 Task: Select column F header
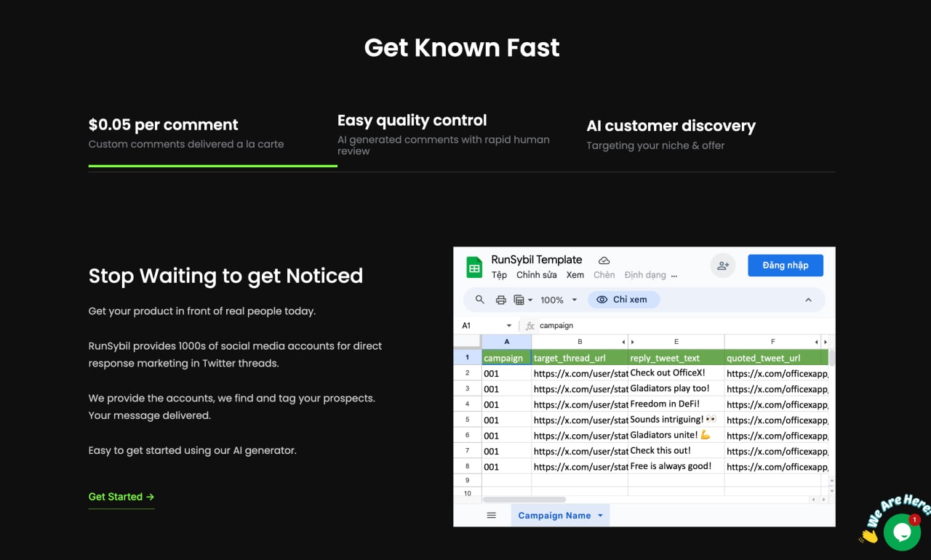tap(772, 342)
